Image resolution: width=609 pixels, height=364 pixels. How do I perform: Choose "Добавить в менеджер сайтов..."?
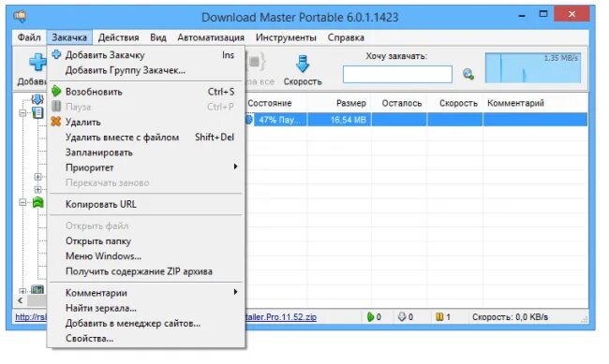coord(146,323)
